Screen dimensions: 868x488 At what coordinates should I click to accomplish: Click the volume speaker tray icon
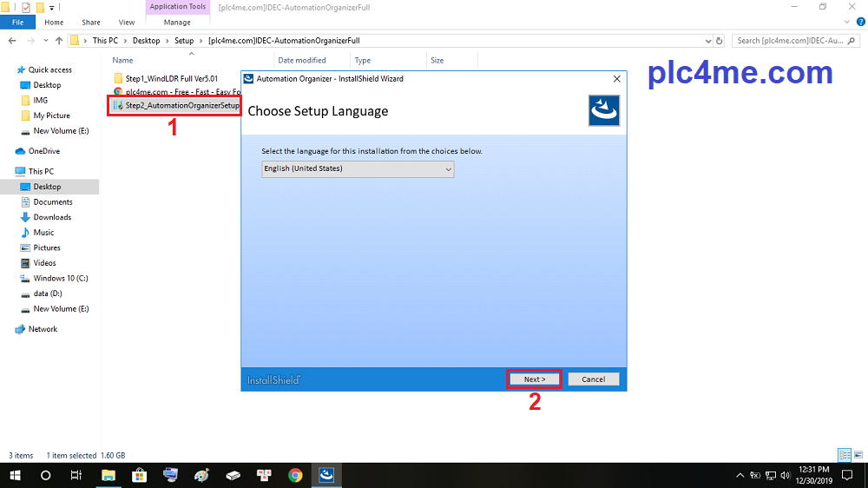pos(786,475)
